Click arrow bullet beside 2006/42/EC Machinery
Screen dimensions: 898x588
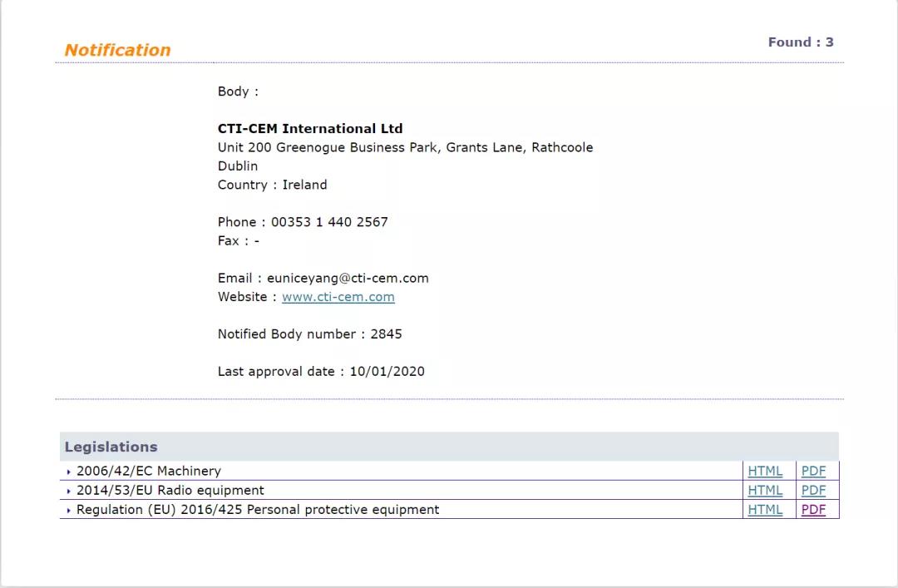[x=68, y=472]
